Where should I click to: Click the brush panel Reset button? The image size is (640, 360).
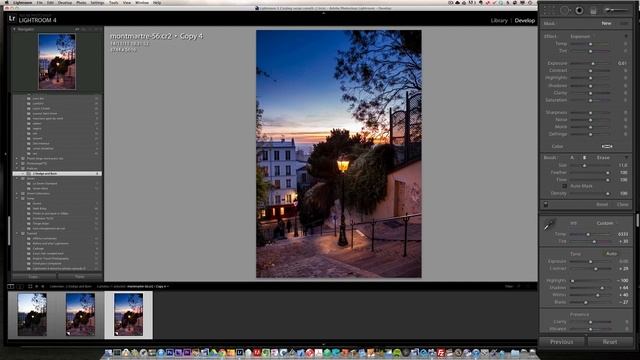tap(602, 204)
